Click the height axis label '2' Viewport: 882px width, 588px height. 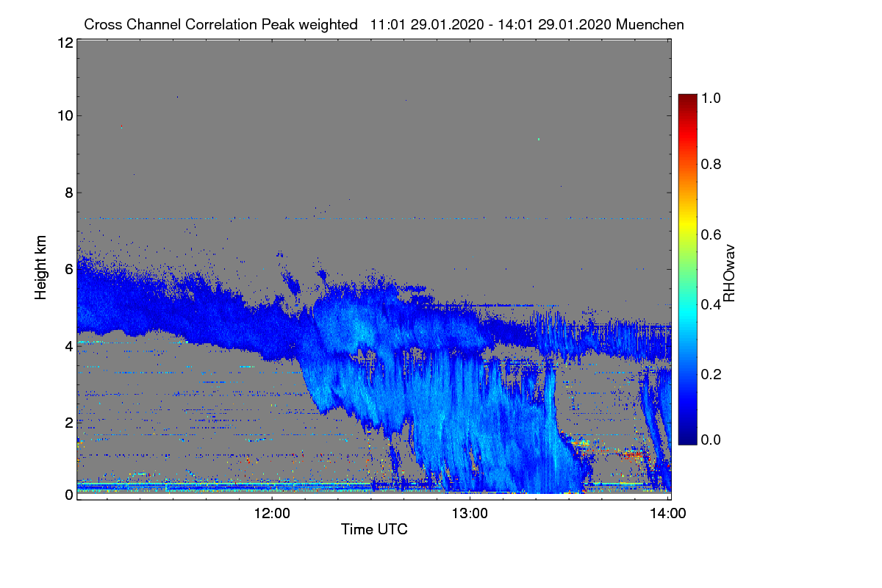[x=68, y=422]
